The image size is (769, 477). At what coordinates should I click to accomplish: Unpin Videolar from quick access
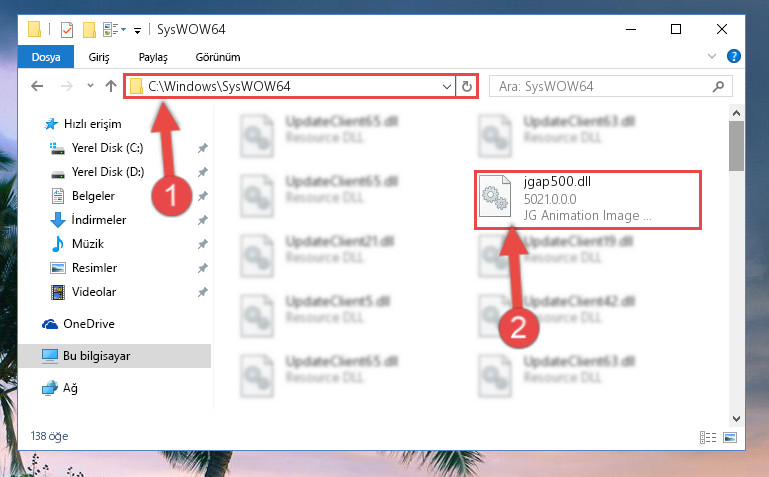coord(203,292)
